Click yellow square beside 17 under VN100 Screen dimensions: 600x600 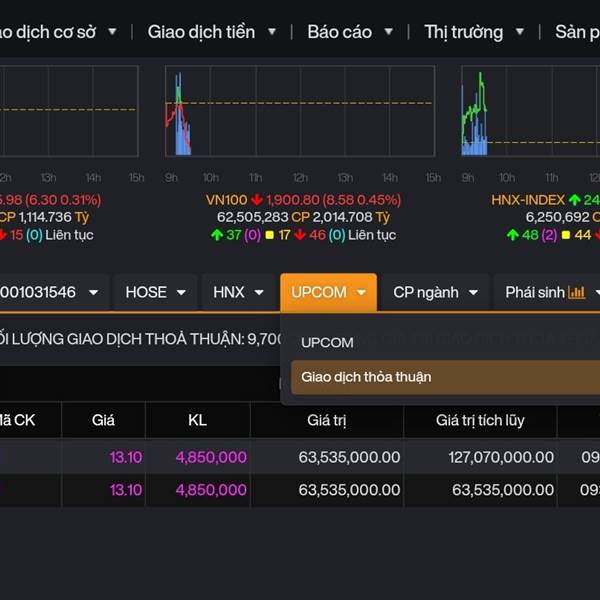tap(268, 235)
